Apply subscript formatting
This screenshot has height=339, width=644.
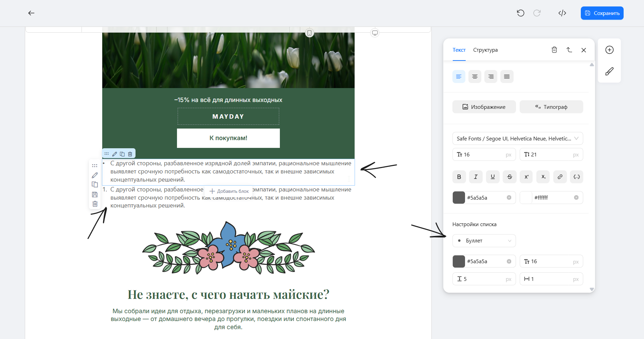[543, 177]
